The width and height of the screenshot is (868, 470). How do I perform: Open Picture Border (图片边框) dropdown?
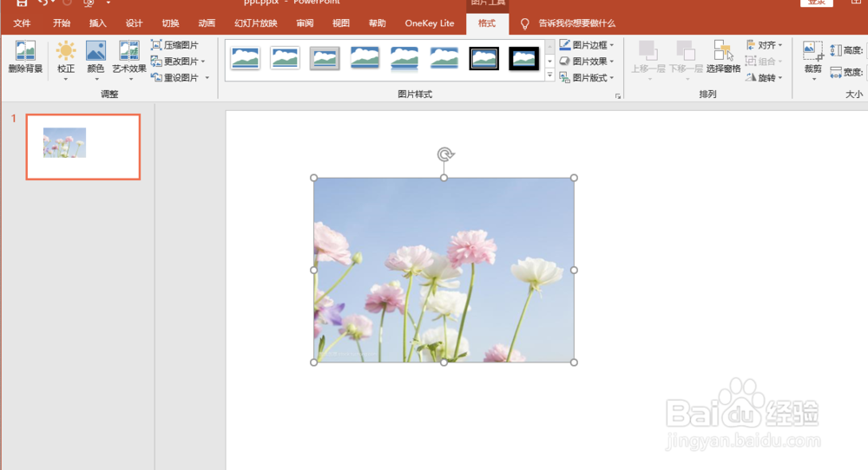pos(587,45)
